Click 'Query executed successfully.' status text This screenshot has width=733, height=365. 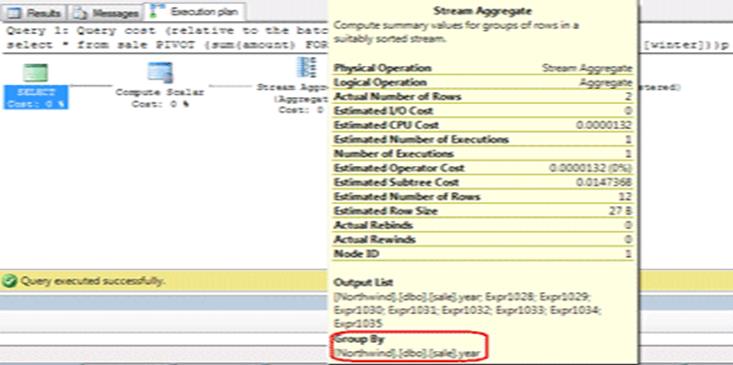tap(93, 281)
